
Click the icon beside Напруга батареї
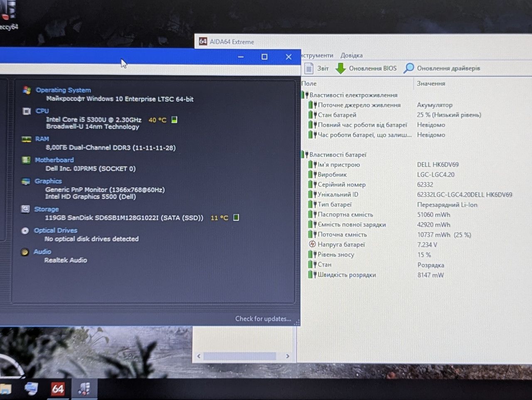click(x=313, y=244)
